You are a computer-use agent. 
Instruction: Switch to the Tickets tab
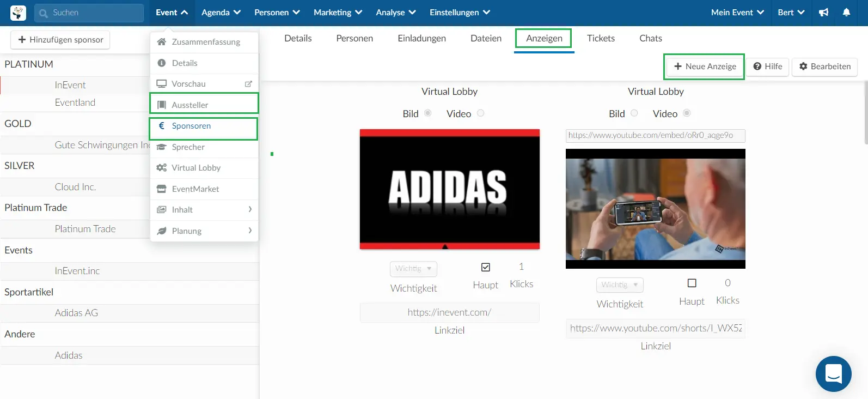[x=601, y=38]
